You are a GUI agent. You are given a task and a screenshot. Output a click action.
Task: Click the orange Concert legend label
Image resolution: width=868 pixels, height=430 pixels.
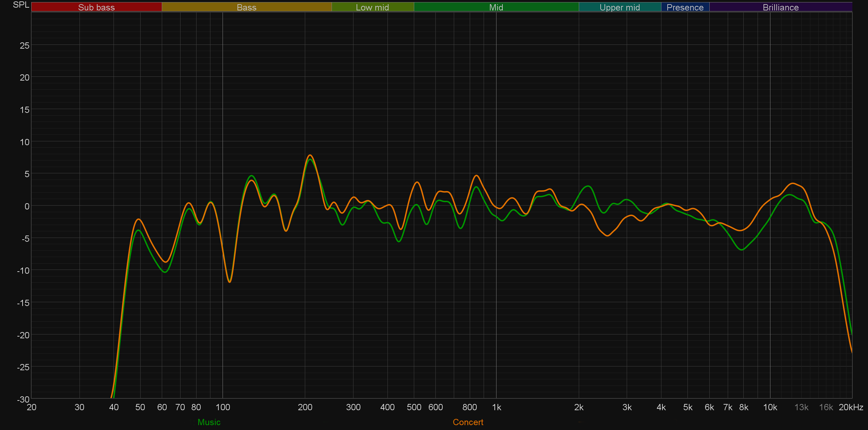tap(468, 422)
